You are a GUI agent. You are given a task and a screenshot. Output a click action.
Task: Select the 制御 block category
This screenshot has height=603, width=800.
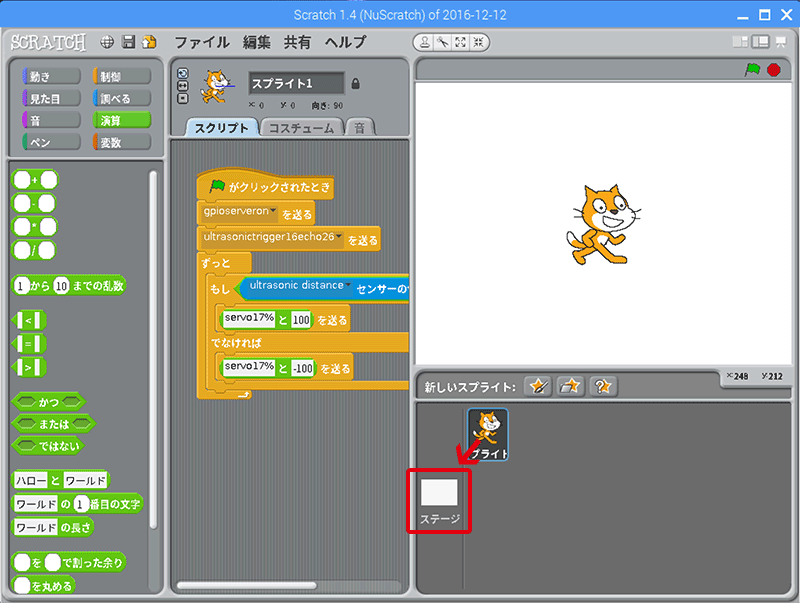(122, 76)
